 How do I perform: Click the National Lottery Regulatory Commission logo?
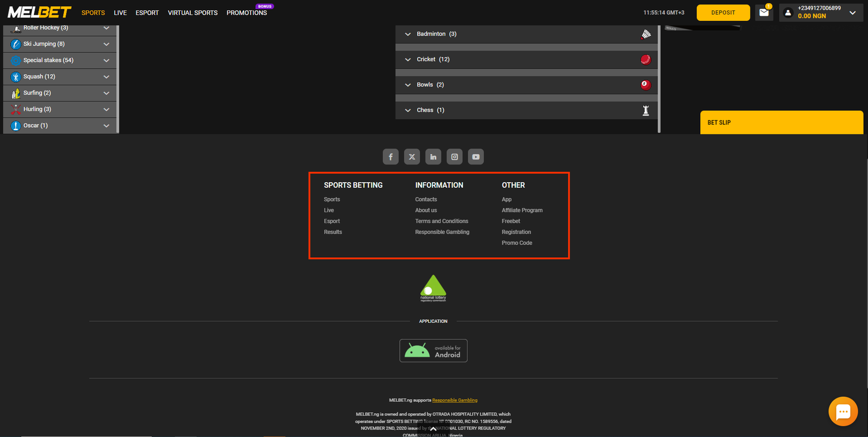click(x=433, y=288)
